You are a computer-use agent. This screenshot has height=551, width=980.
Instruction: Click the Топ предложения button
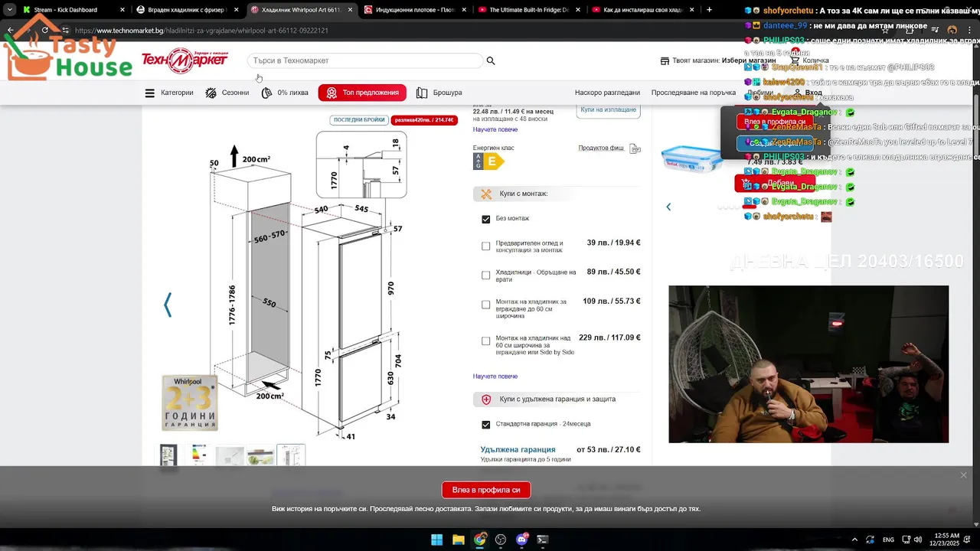(x=362, y=93)
